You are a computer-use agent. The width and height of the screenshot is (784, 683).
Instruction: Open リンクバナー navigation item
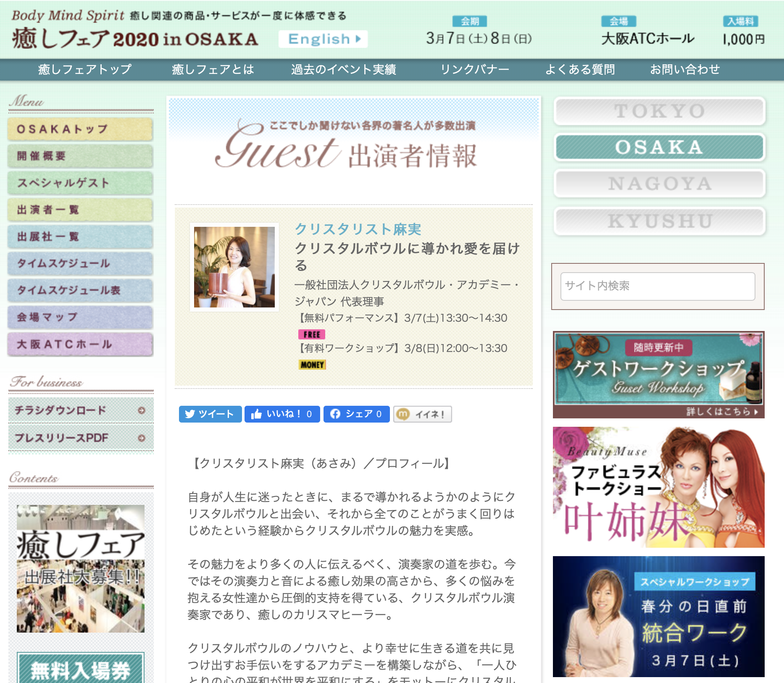tap(475, 69)
